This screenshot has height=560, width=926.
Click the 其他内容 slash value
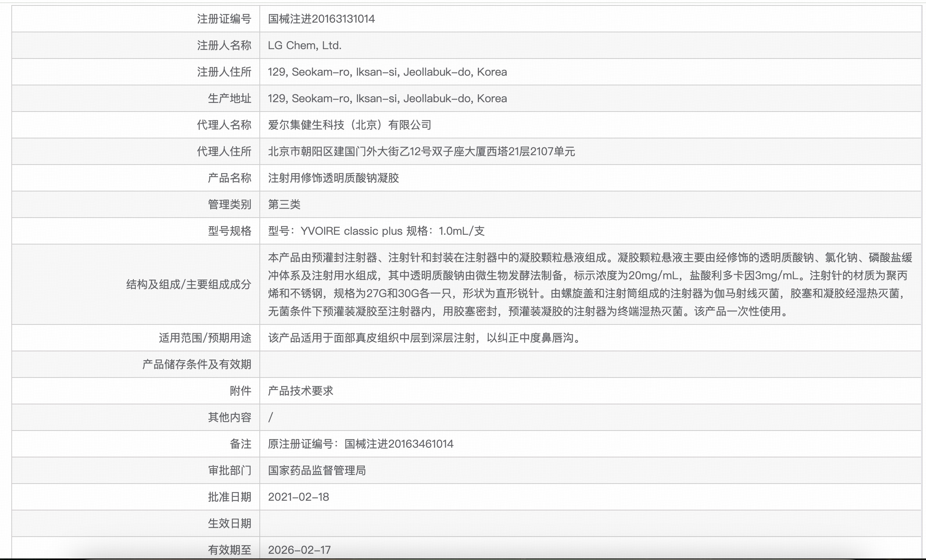click(271, 417)
